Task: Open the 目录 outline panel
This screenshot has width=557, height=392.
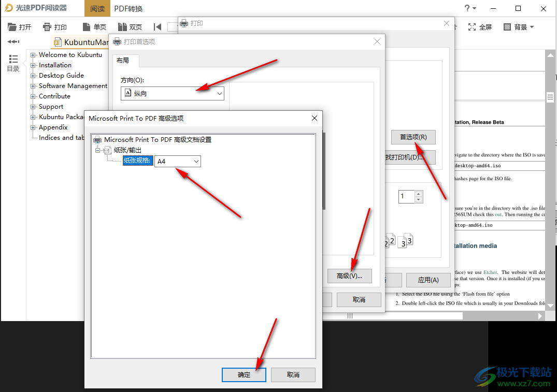Action: 13,63
